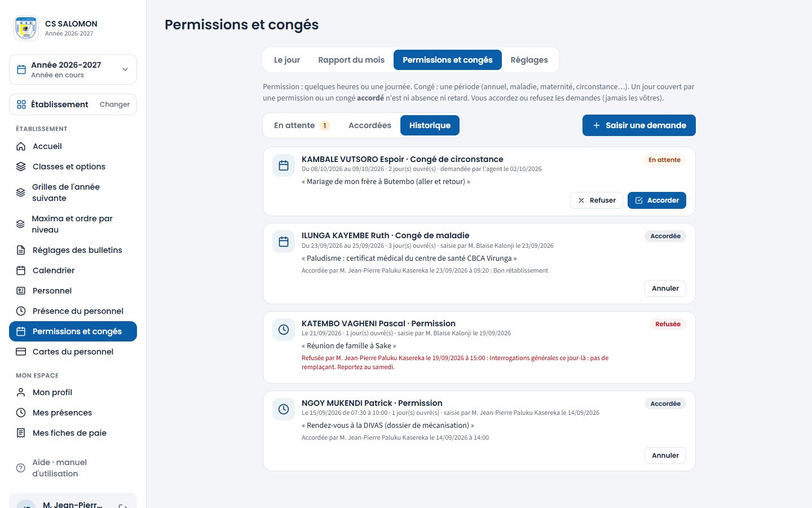Show the En attente requests
This screenshot has height=508, width=812.
(x=302, y=125)
